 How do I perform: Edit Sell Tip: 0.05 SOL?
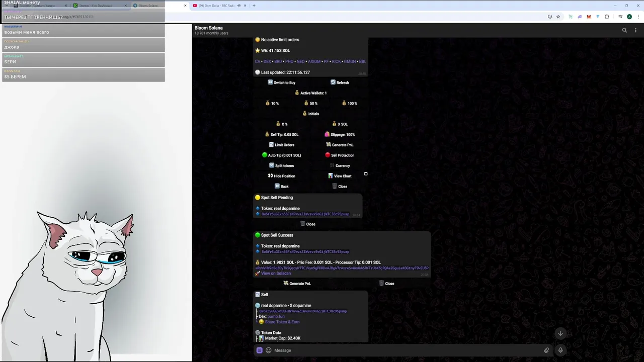click(x=282, y=135)
